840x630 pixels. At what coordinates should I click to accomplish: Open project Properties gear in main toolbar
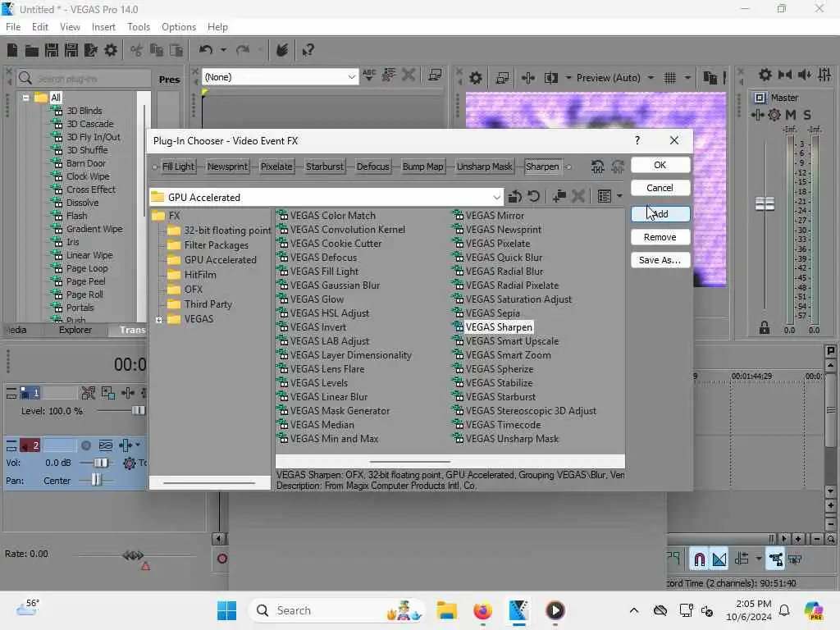point(111,50)
